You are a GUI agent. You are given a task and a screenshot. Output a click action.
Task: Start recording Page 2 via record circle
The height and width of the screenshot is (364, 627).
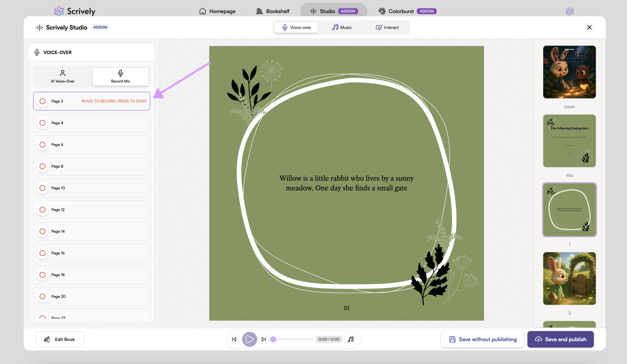tap(42, 101)
